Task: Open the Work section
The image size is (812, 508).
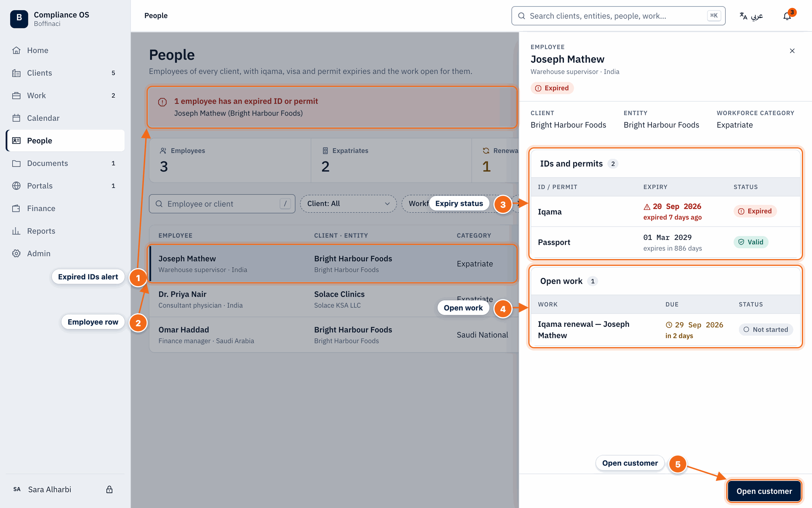Action: point(65,96)
